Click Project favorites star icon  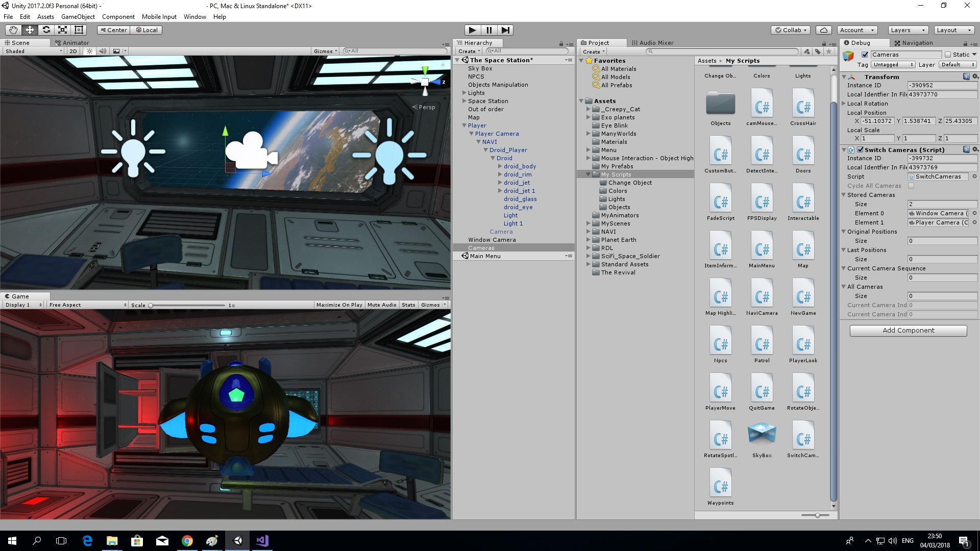829,52
